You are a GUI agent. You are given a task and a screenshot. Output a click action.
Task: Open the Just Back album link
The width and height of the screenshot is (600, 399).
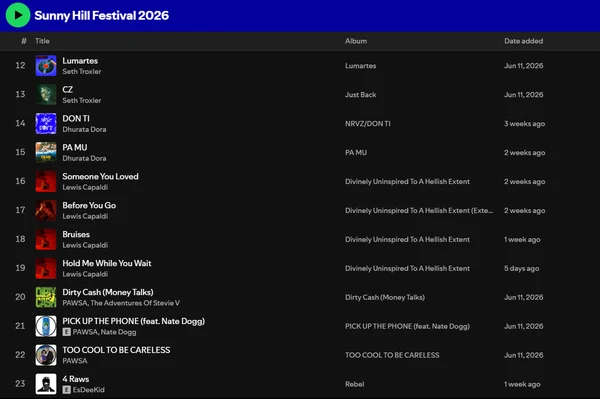tap(360, 94)
